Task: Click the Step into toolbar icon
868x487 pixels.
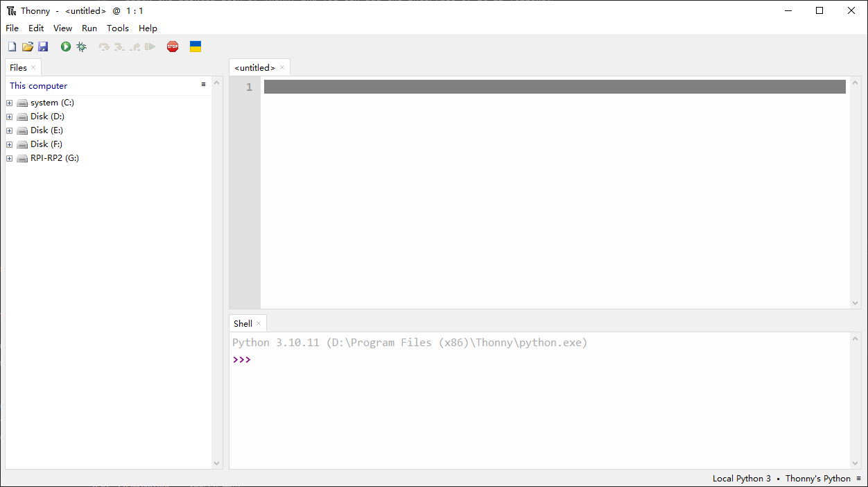Action: tap(119, 46)
